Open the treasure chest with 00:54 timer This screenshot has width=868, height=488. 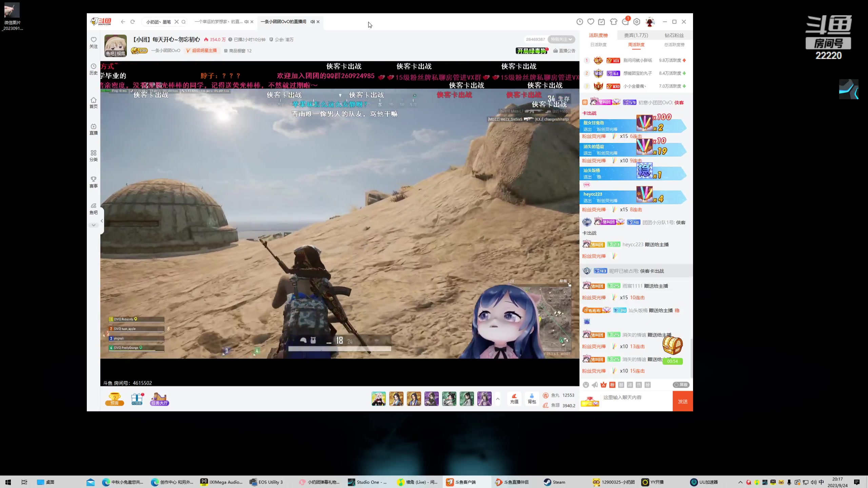point(673,350)
